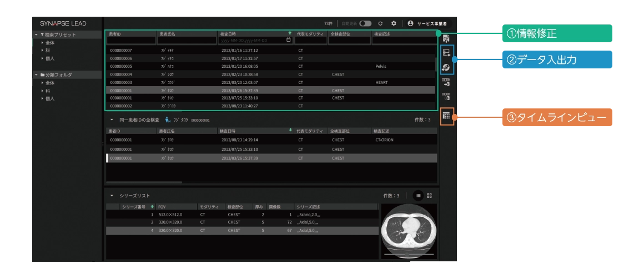The width and height of the screenshot is (644, 278).
Task: Click the DICOM send icon
Action: pyautogui.click(x=446, y=82)
